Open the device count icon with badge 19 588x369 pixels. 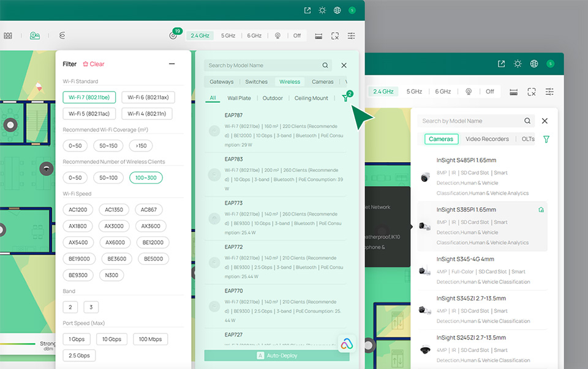tap(174, 34)
